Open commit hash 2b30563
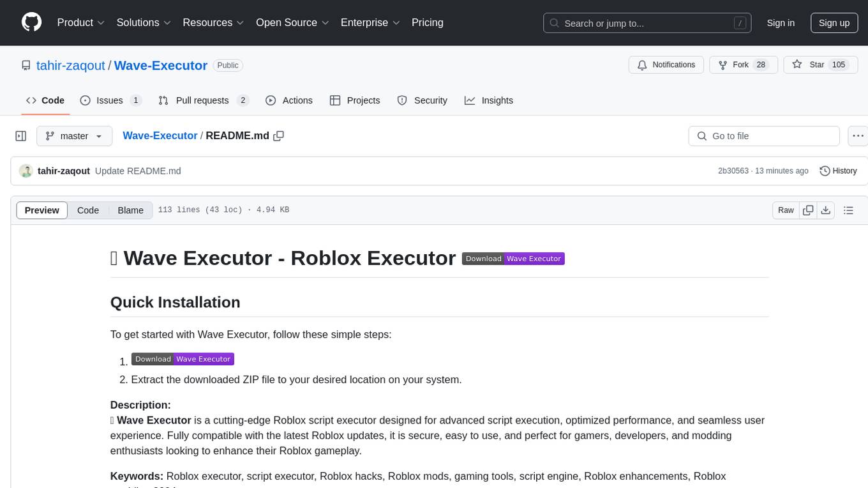This screenshot has height=488, width=868. [x=733, y=171]
